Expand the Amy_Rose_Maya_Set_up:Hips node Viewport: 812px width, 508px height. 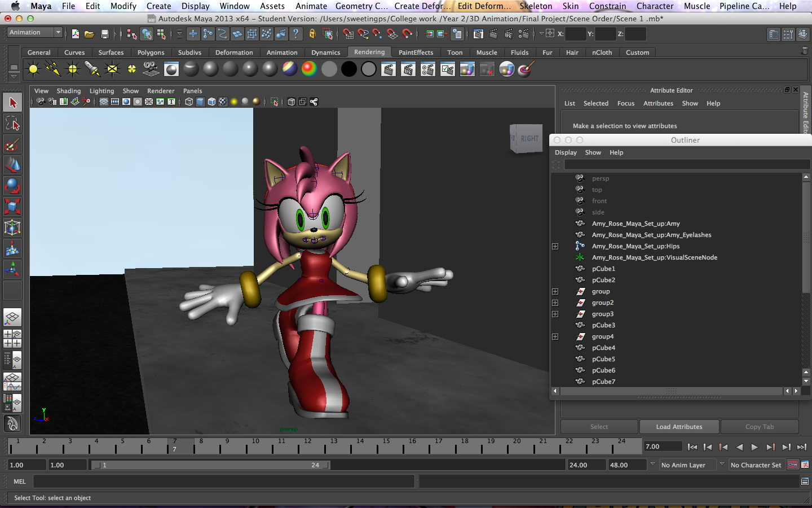[555, 246]
